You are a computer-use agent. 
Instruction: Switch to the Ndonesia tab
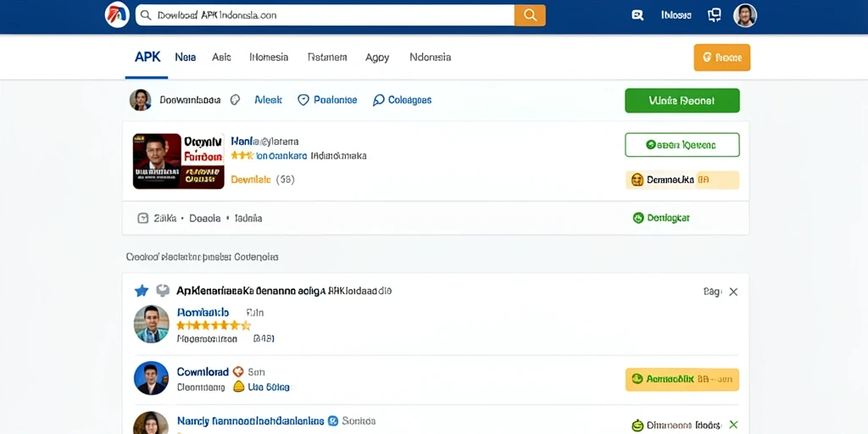pyautogui.click(x=430, y=57)
